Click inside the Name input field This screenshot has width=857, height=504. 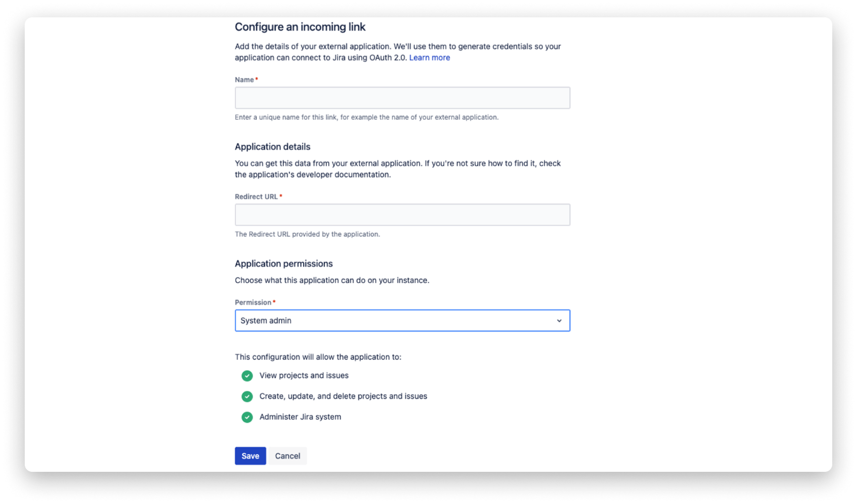point(402,98)
